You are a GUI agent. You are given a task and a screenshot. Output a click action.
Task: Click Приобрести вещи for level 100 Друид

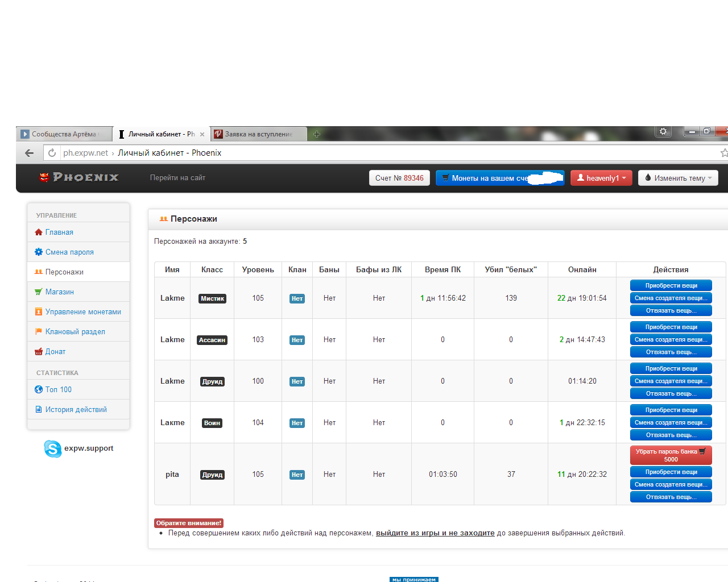tap(671, 368)
